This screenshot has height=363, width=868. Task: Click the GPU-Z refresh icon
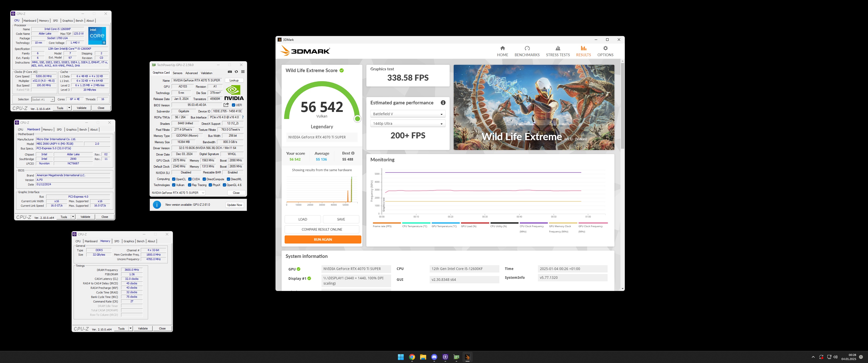236,72
